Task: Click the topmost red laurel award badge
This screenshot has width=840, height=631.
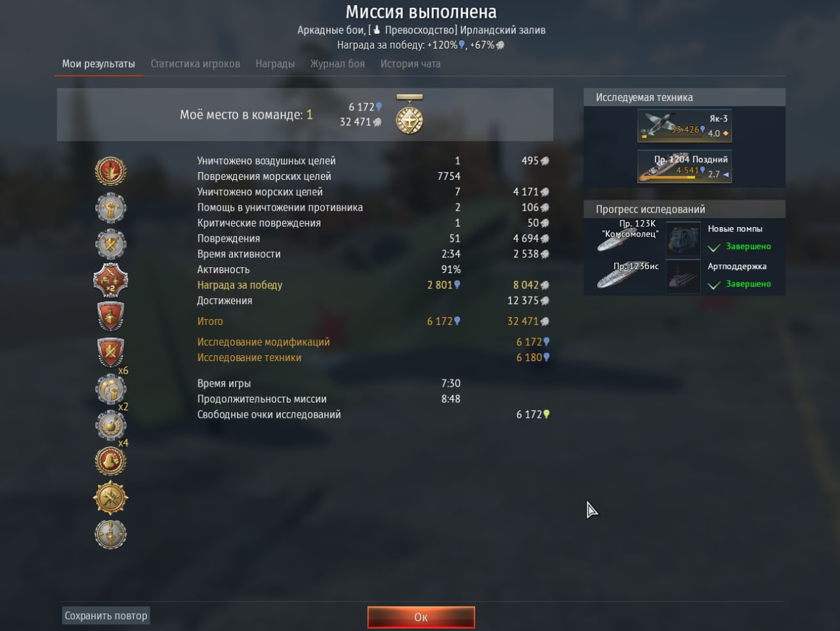Action: coord(110,171)
